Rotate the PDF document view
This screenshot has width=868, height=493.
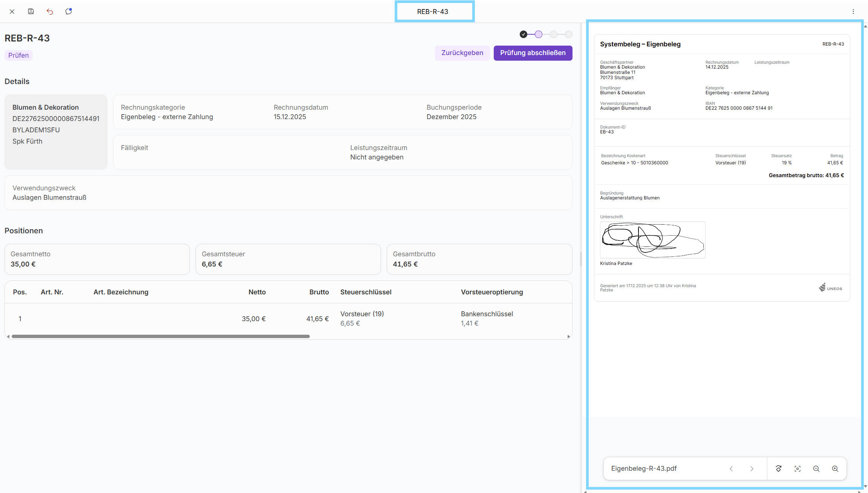778,469
